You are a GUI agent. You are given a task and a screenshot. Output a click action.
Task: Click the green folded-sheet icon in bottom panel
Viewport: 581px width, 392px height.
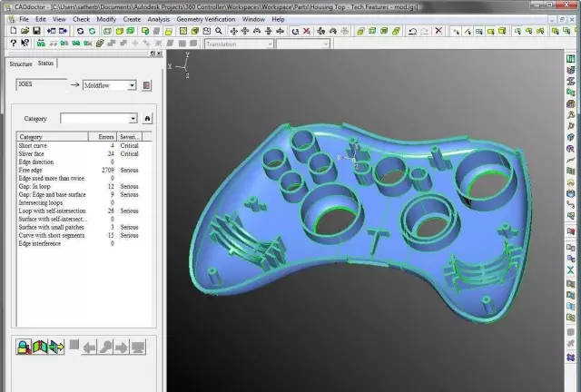tap(40, 347)
